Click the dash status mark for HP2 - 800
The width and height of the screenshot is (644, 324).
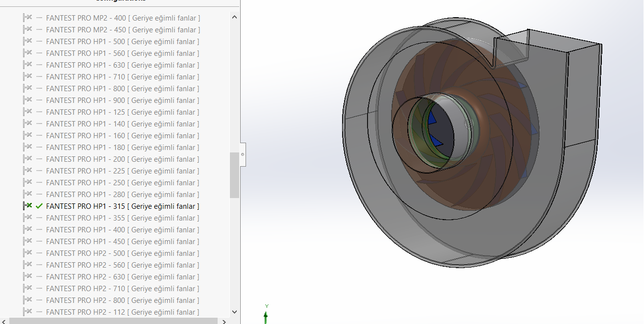39,300
